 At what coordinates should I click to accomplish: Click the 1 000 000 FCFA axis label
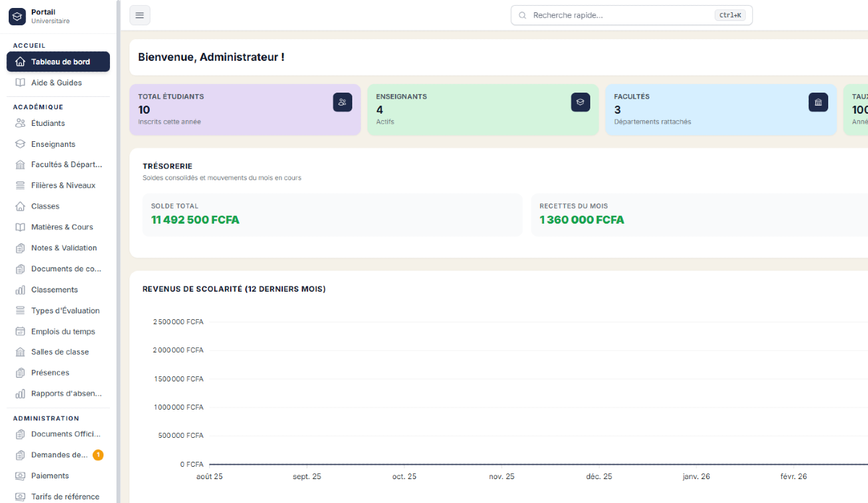[x=178, y=407]
